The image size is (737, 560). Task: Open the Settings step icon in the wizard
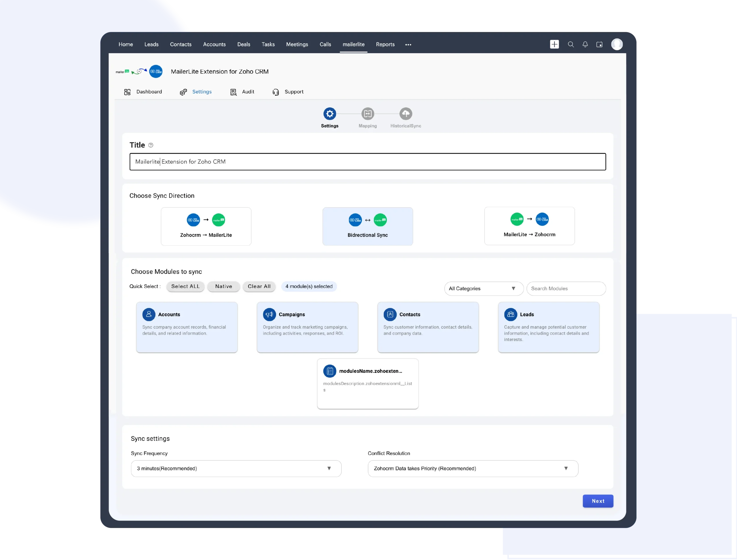click(x=330, y=114)
